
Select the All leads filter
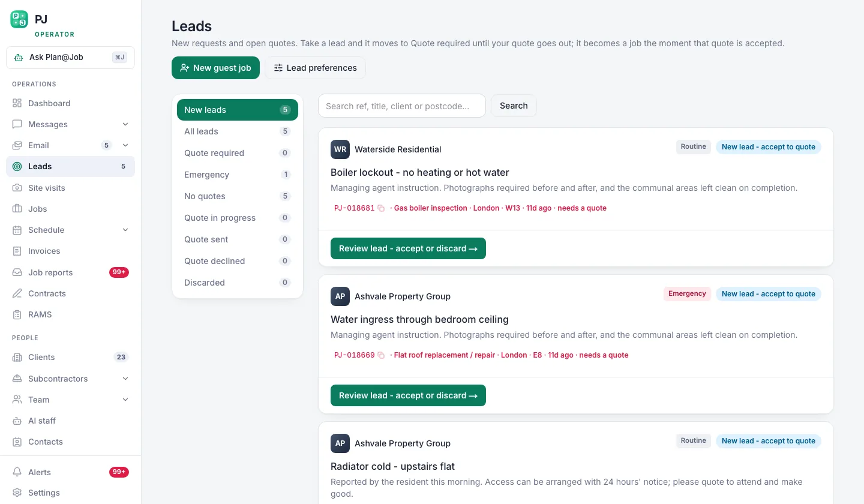pos(238,131)
